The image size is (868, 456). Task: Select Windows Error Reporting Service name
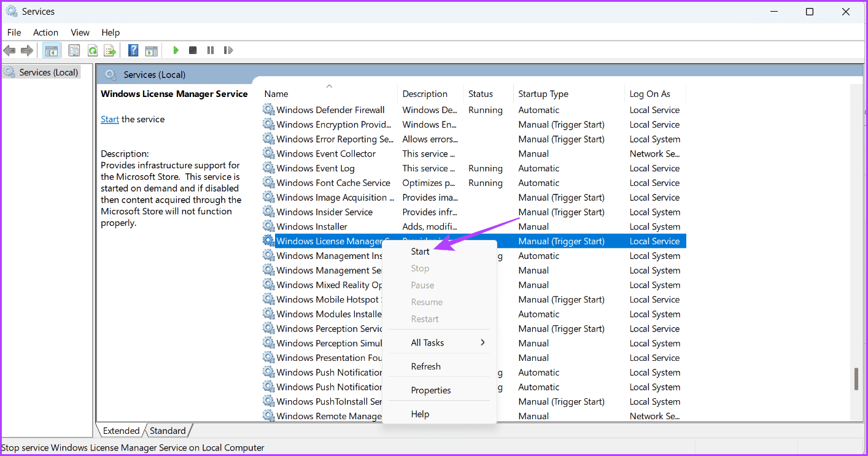(x=335, y=139)
